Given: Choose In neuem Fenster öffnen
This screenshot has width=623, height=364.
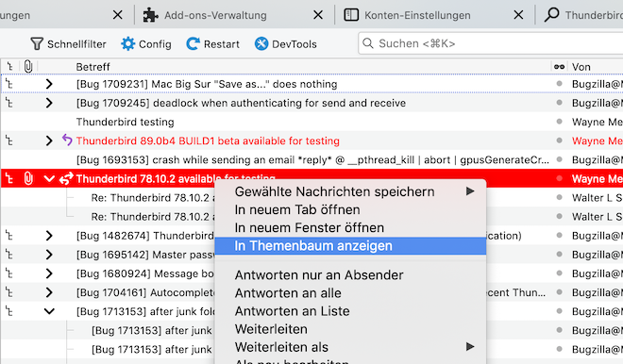Looking at the screenshot, I should coord(350,228).
